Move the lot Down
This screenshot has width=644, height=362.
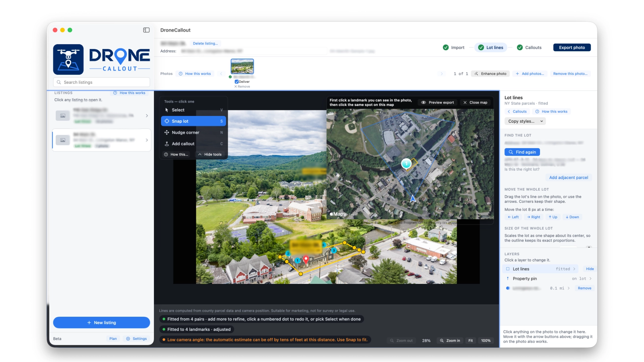point(573,217)
